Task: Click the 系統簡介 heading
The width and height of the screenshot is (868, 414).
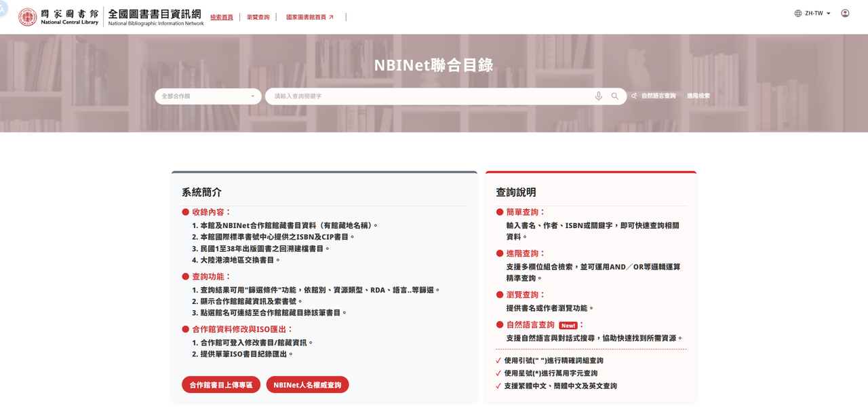Action: pyautogui.click(x=201, y=192)
